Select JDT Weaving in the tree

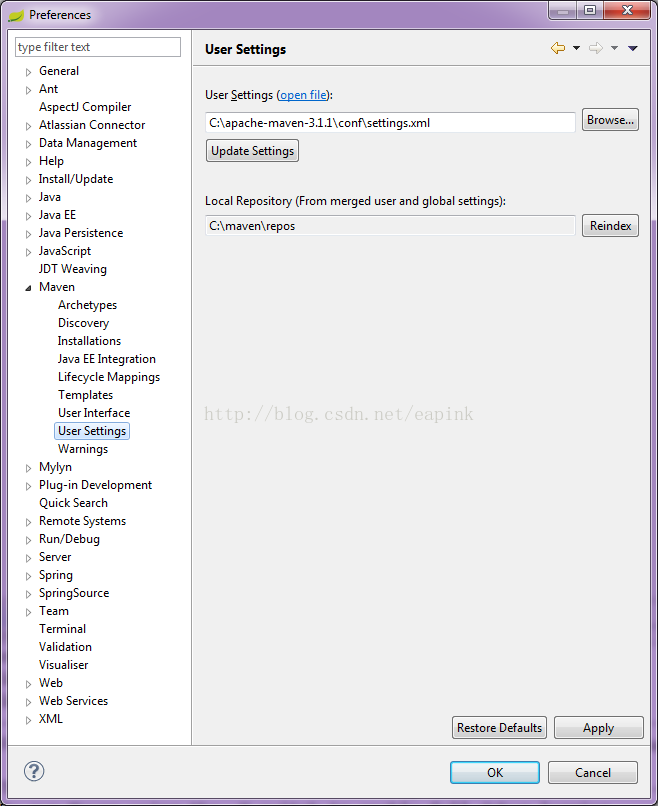coord(73,269)
